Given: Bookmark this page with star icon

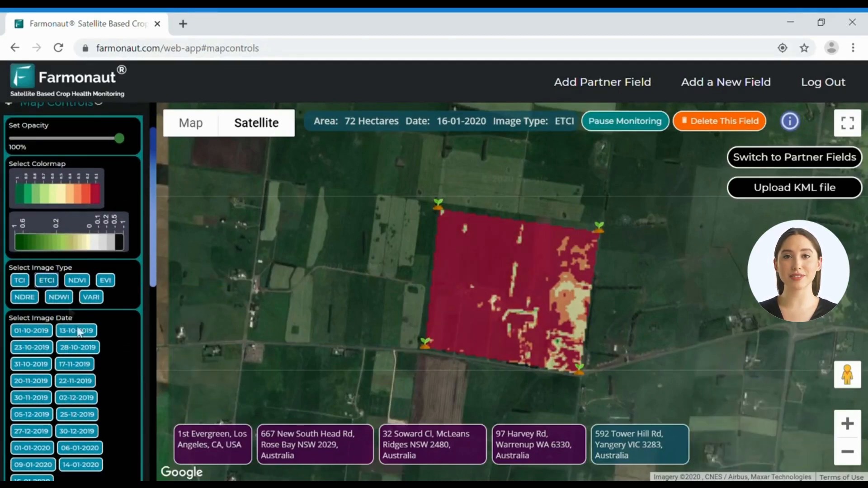Looking at the screenshot, I should 804,48.
